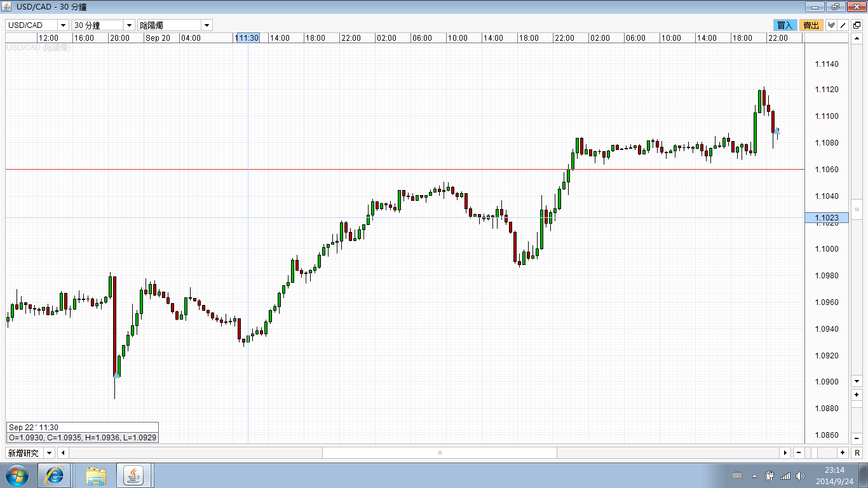This screenshot has width=868, height=488.
Task: Click the O=1.0930 OHLC readout line
Action: point(83,438)
